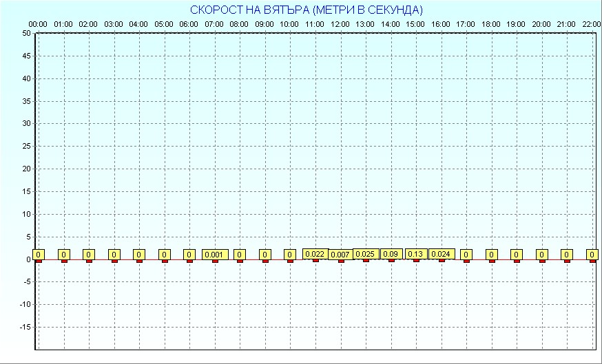Screen dimensions: 602x364
Task: Select the -10 value on vertical axis
Action: [x=24, y=304]
